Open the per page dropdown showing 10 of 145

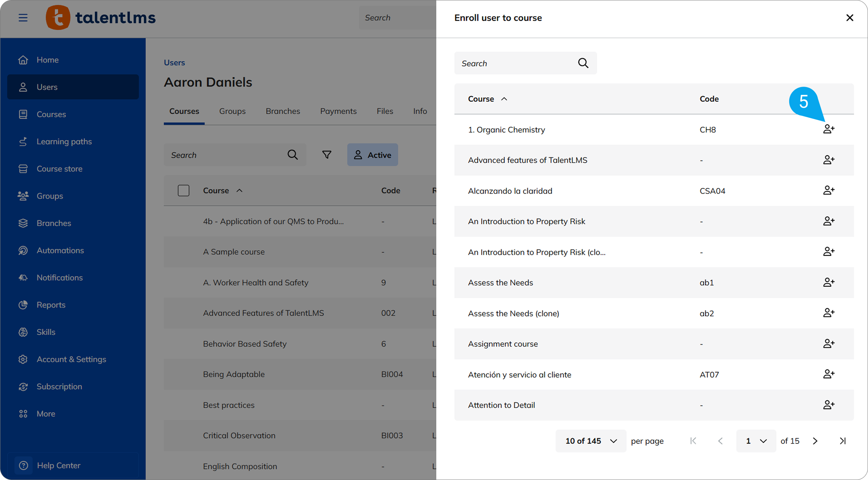591,441
